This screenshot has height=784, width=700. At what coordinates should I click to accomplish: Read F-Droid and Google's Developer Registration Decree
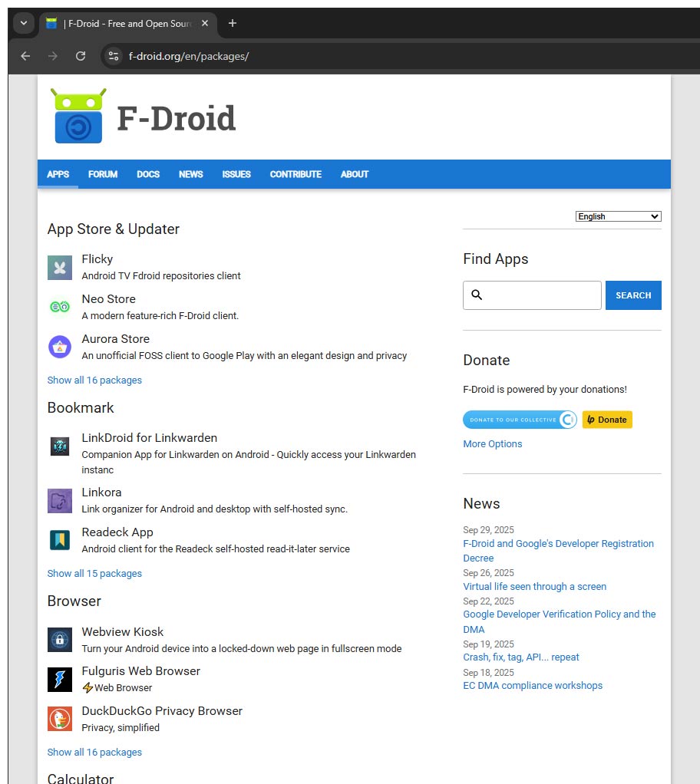[559, 551]
